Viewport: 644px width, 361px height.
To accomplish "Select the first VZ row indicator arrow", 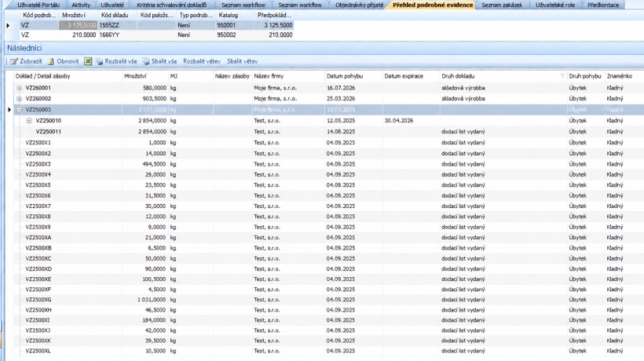I will [x=8, y=25].
